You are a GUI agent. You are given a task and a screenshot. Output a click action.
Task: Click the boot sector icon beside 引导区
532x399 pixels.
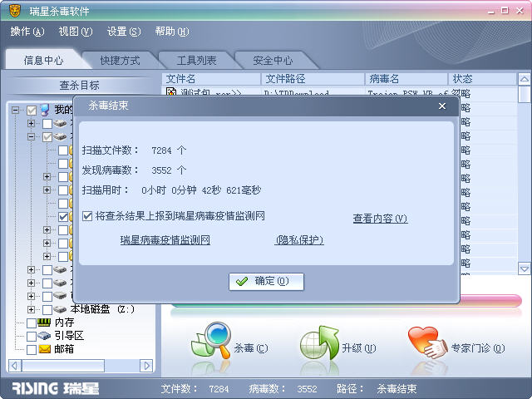[x=44, y=336]
